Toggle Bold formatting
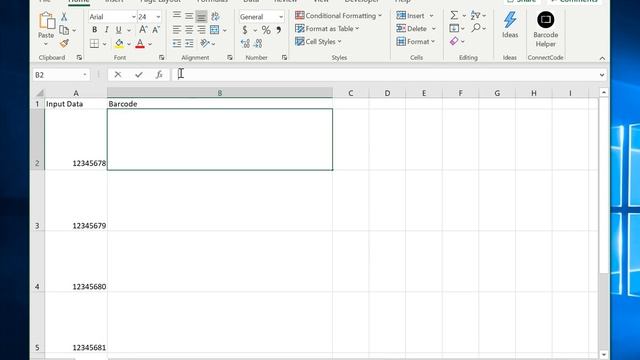640x360 pixels. click(94, 30)
